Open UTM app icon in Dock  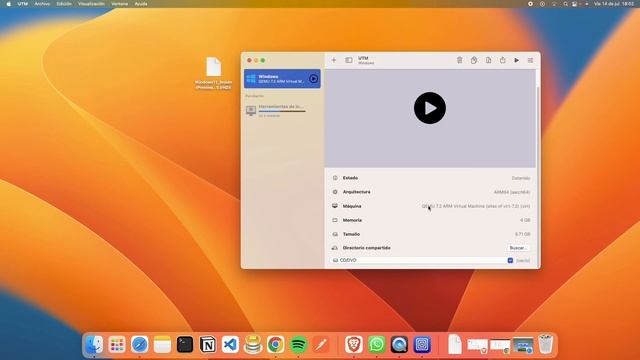[x=422, y=345]
